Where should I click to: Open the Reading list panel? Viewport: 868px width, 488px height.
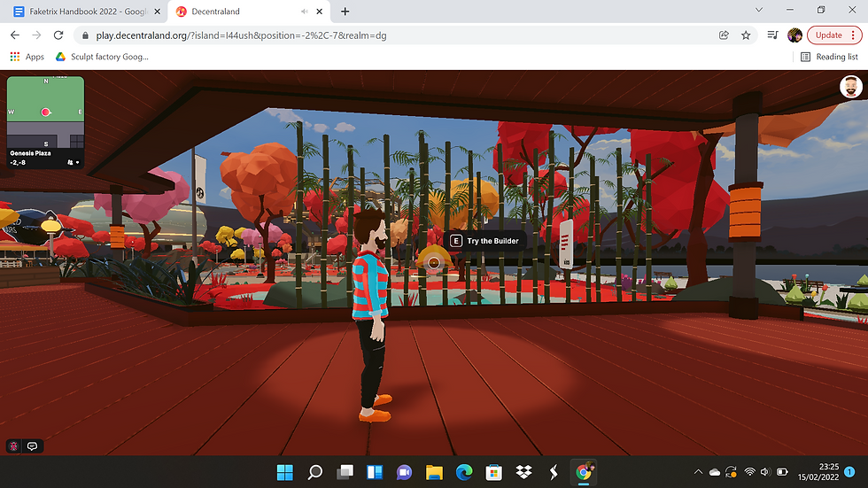click(829, 57)
